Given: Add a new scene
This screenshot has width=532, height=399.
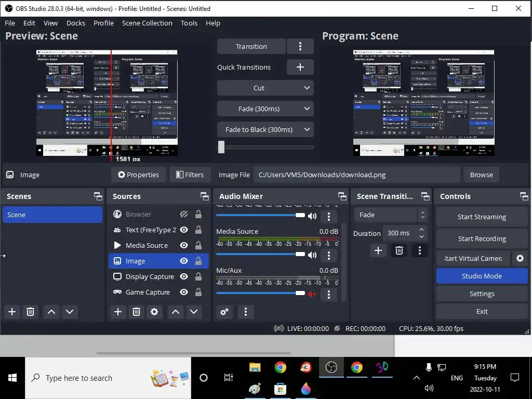Looking at the screenshot, I should [12, 312].
